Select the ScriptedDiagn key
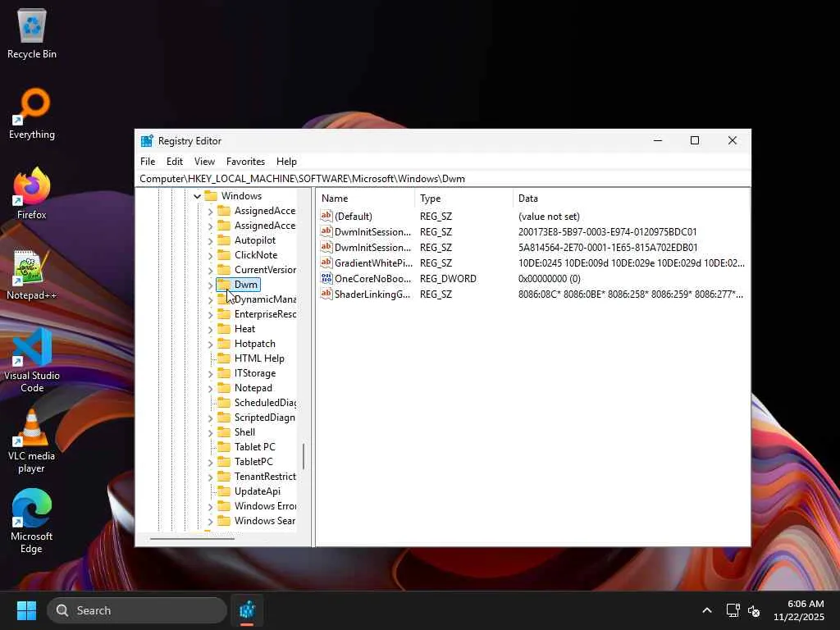Image resolution: width=840 pixels, height=630 pixels. tap(265, 418)
